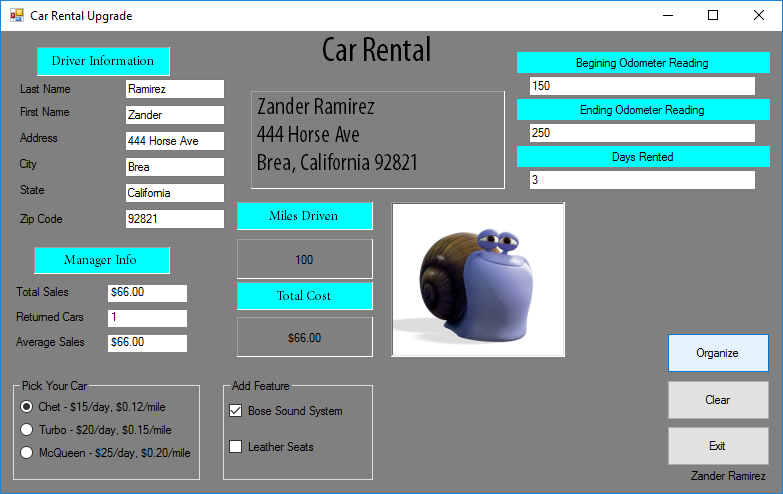The image size is (783, 494).
Task: Minimize the Car Rental Upgrade window
Action: (668, 15)
